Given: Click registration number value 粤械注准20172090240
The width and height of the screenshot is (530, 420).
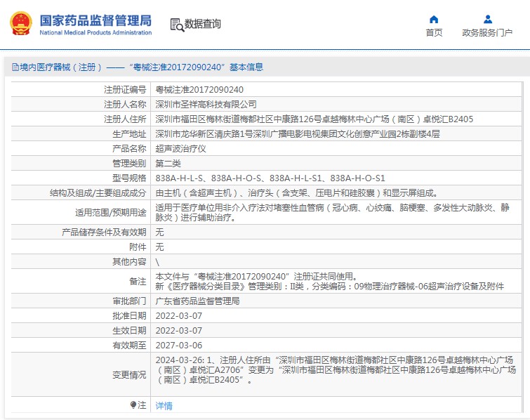Looking at the screenshot, I should (x=199, y=90).
